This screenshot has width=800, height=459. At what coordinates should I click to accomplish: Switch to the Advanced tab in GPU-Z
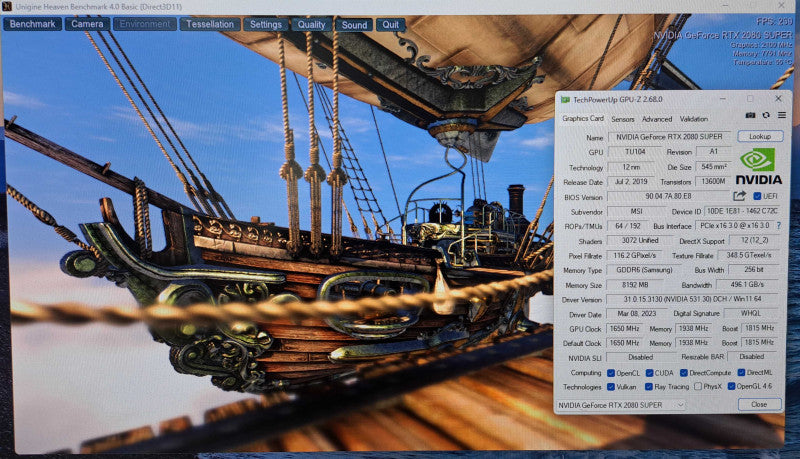point(657,119)
